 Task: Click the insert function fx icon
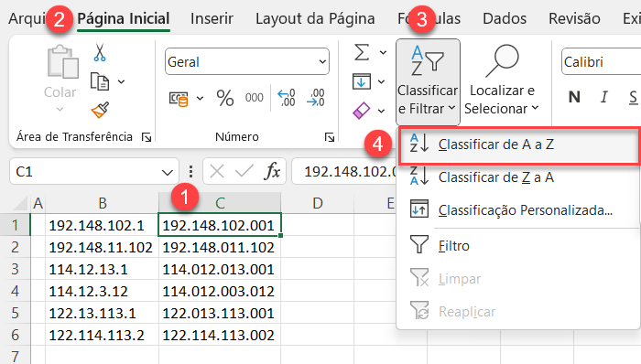click(x=272, y=171)
